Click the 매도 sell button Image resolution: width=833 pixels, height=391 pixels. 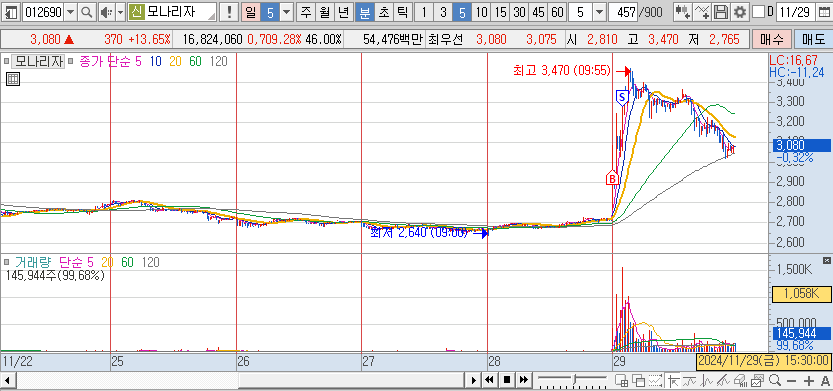coord(813,39)
